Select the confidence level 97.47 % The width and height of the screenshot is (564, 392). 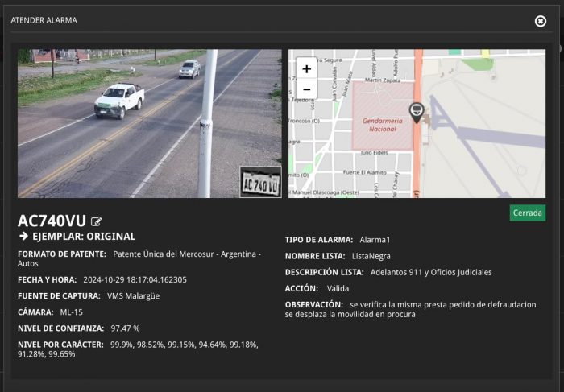125,328
